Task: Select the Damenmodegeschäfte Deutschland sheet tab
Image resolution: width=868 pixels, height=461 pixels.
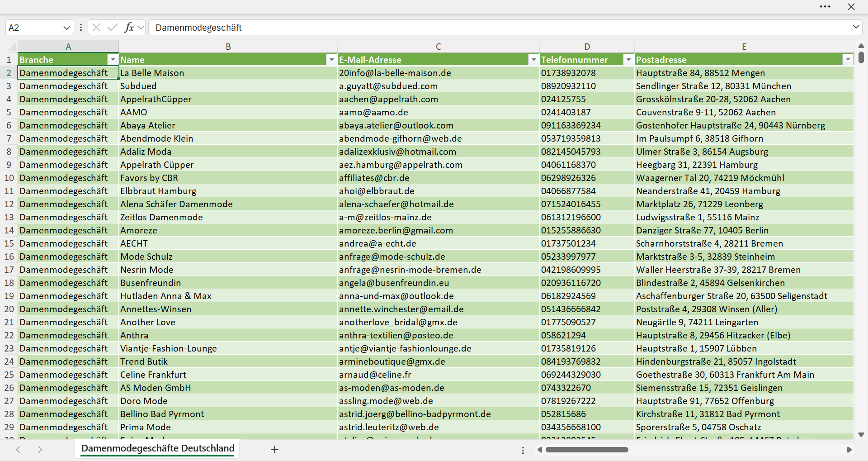Action: point(158,448)
